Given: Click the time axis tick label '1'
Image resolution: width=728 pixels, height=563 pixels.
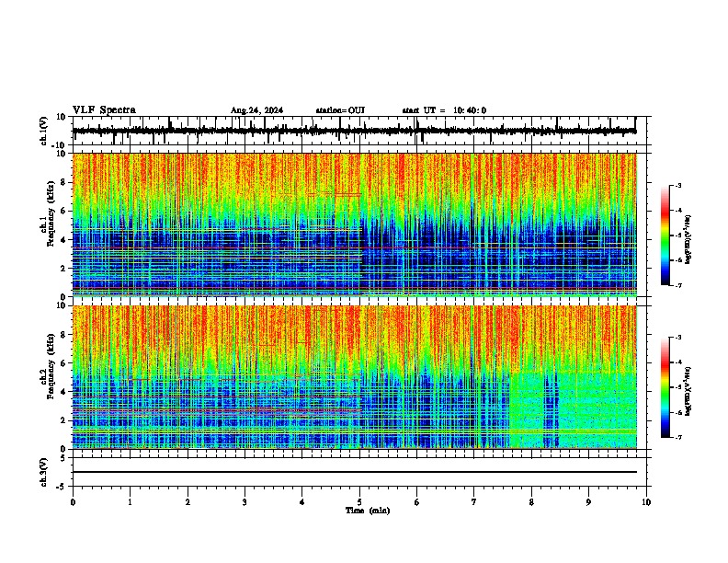Looking at the screenshot, I should (x=131, y=502).
